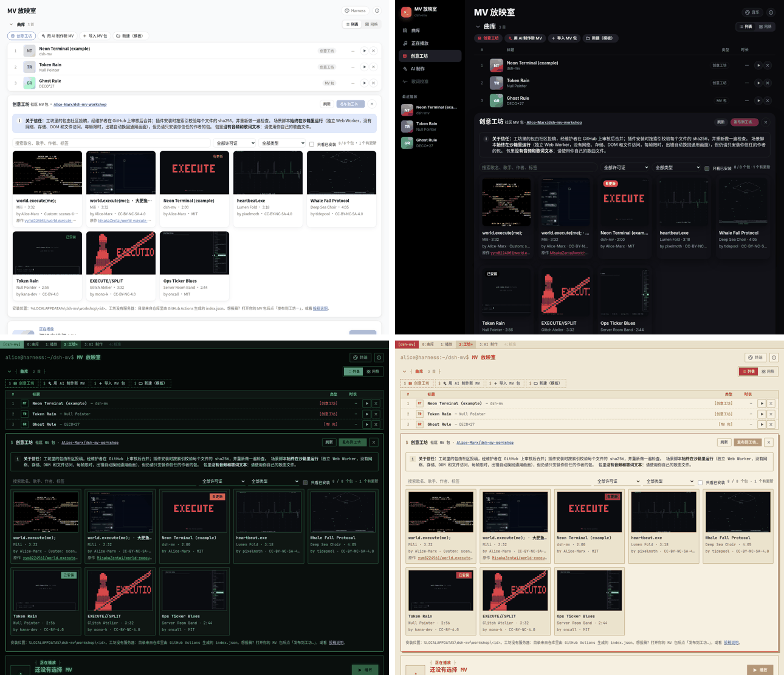Viewport: 784px width, 675px height.
Task: Remove Neon Terminal row in the dark theme window
Action: click(768, 65)
